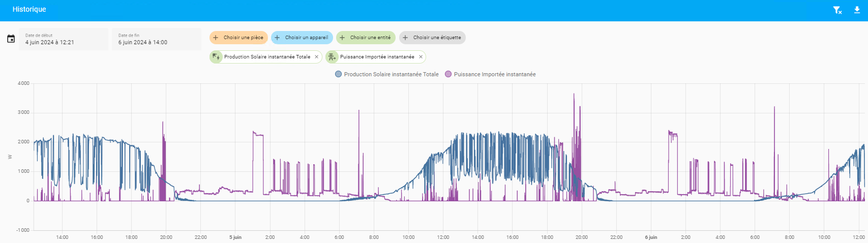Click the transmission tower icon on Puissance Importée chip
The width and height of the screenshot is (868, 243).
pyautogui.click(x=332, y=57)
